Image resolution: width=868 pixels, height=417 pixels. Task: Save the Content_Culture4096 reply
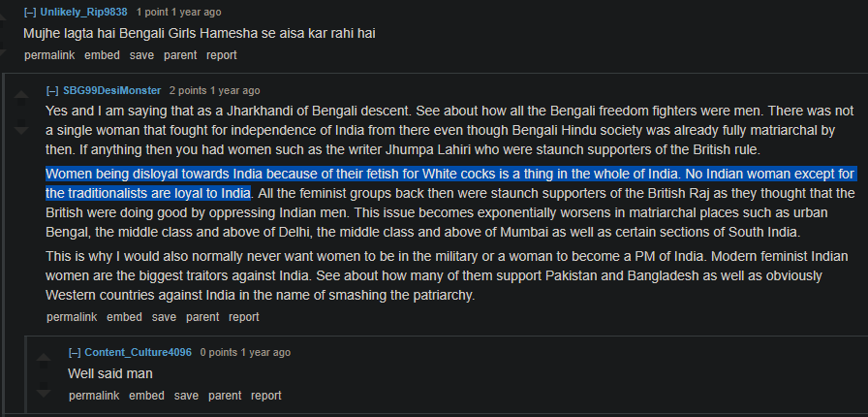point(186,396)
